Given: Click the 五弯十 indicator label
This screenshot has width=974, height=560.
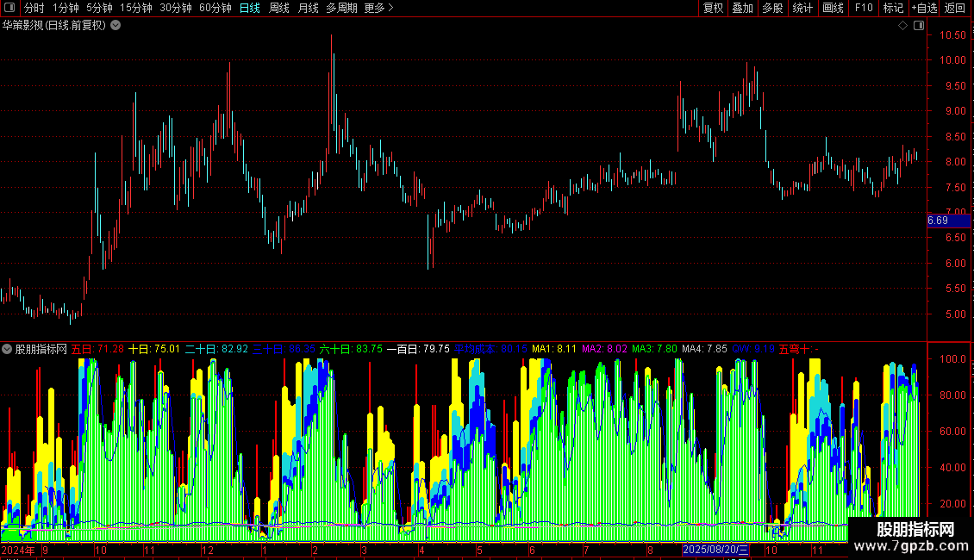Looking at the screenshot, I should 799,349.
